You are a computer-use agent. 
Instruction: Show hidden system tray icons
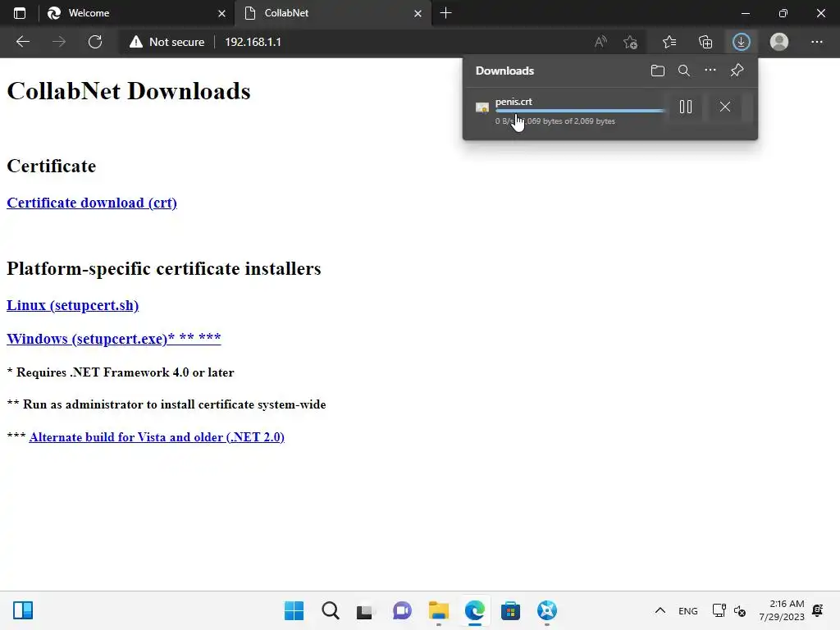click(x=660, y=610)
